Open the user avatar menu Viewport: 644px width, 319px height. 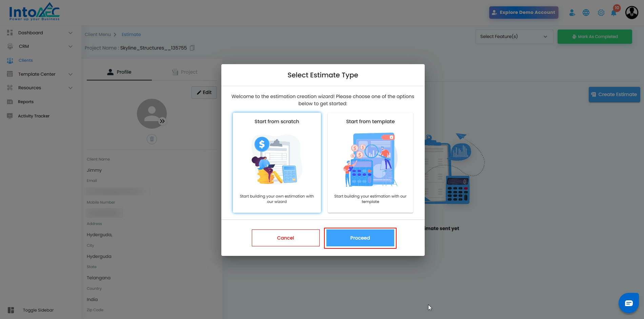click(x=631, y=13)
